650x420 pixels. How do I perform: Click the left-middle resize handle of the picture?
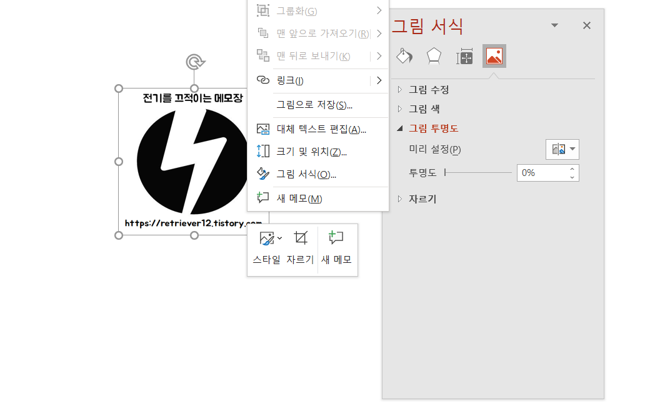click(119, 162)
